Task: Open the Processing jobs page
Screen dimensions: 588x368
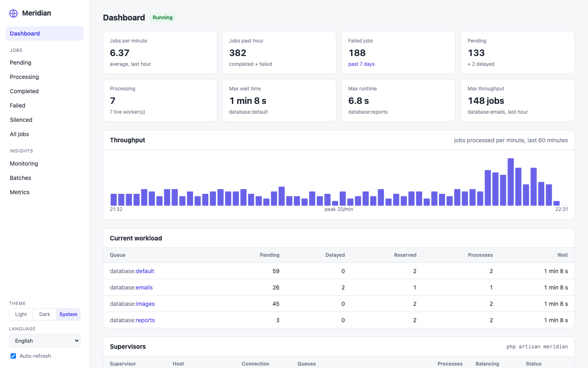Action: click(45, 77)
